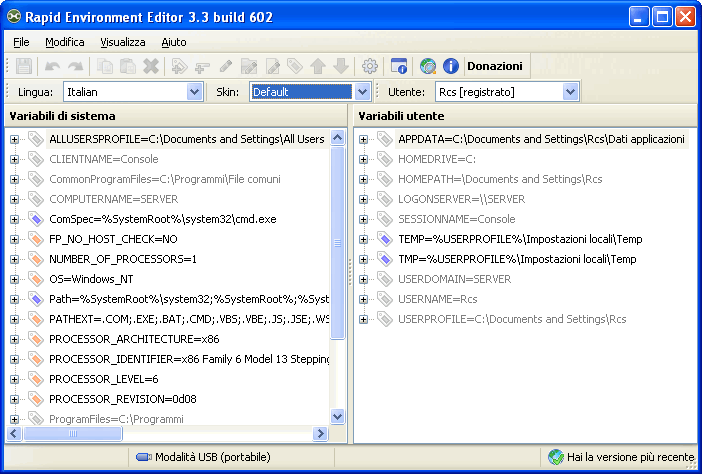Open the Aiuto menu
702x474 pixels.
pyautogui.click(x=174, y=42)
